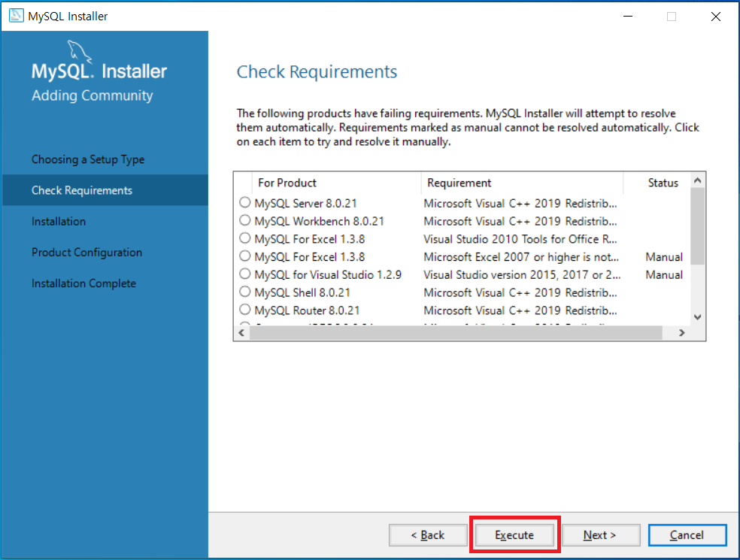Click the up arrow of the vertical scrollbar
740x560 pixels.
coord(698,180)
